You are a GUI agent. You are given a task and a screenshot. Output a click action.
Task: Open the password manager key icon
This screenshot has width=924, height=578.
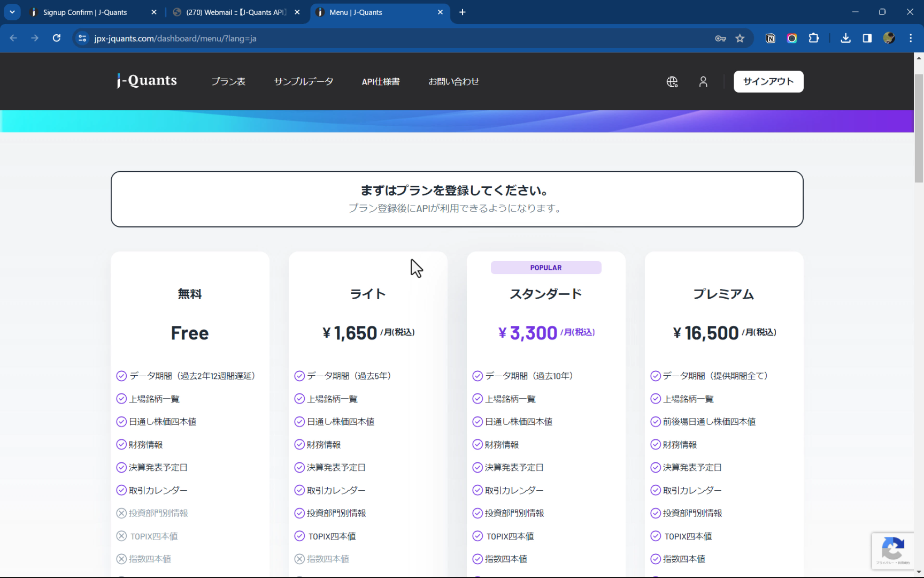720,38
